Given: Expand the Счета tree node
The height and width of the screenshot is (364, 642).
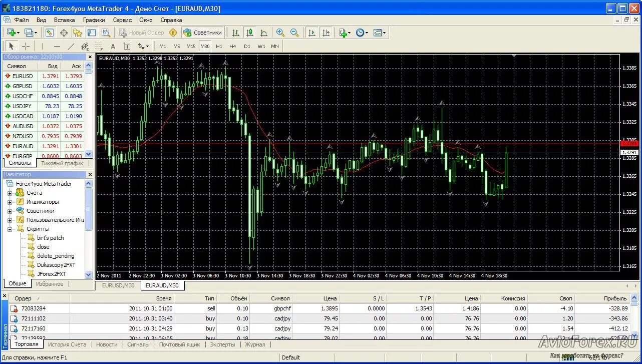Looking at the screenshot, I should click(x=10, y=193).
